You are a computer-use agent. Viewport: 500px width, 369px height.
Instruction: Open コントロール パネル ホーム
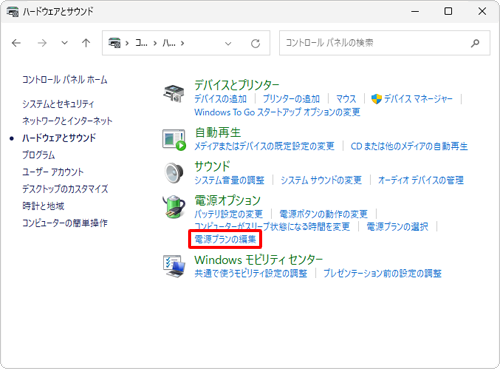[65, 80]
